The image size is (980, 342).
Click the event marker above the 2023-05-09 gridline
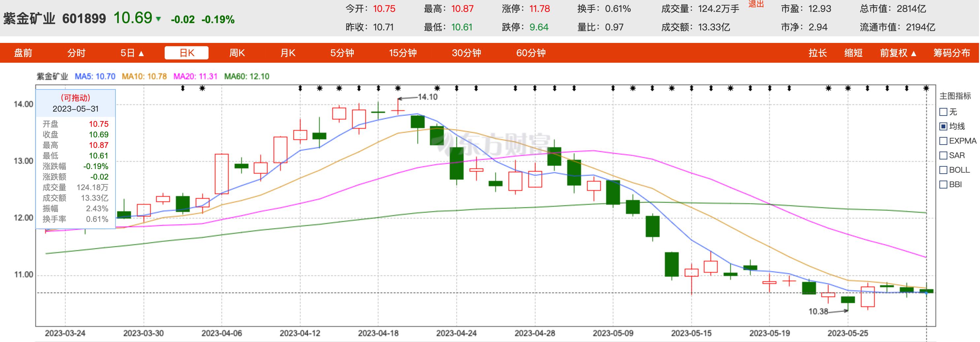[613, 88]
